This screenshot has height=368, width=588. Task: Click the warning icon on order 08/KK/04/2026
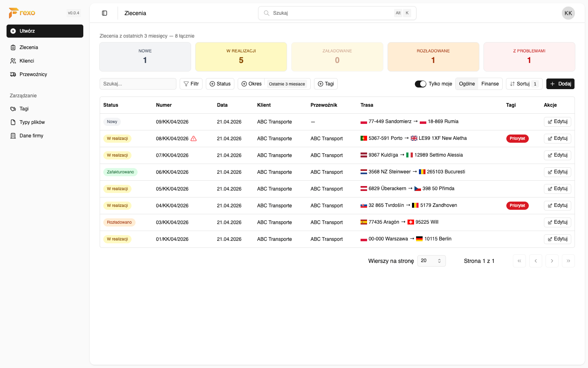194,139
